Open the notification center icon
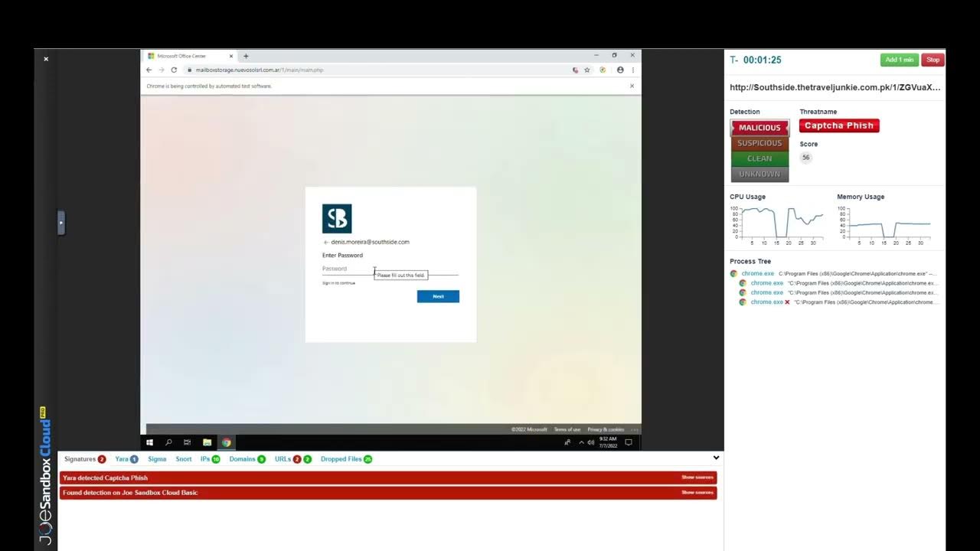980x551 pixels. [x=629, y=442]
